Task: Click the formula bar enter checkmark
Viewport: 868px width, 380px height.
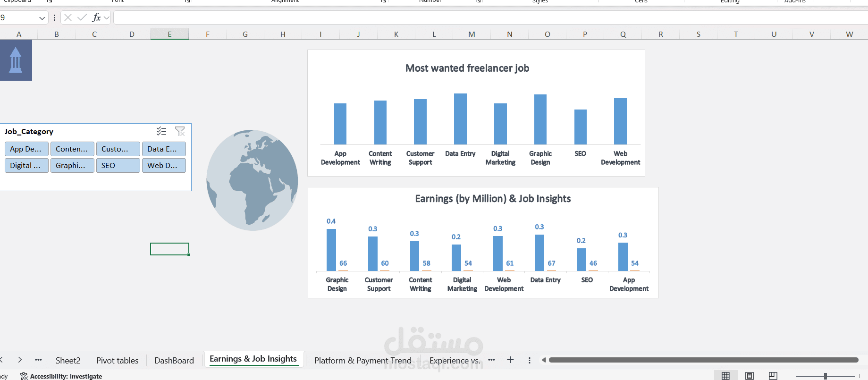Action: (82, 17)
